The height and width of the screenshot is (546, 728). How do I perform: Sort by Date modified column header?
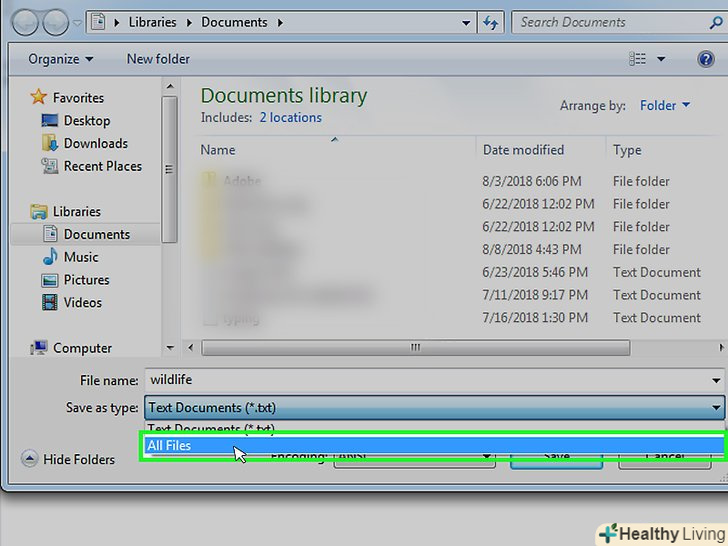pyautogui.click(x=523, y=150)
